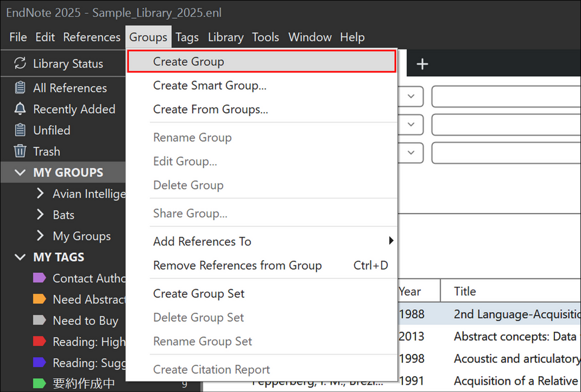Open the Window menu
Viewport: 581px width, 392px height.
point(310,37)
